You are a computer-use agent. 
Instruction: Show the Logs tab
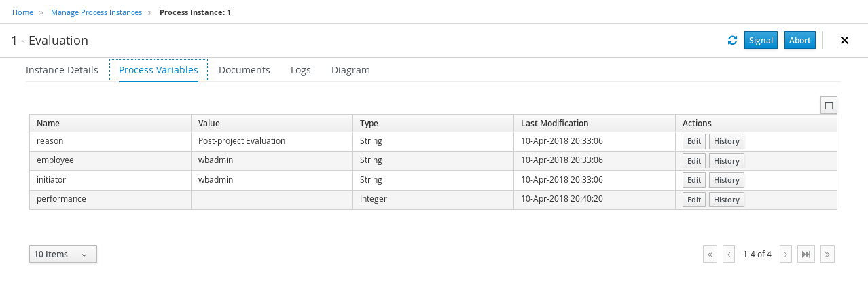pos(301,70)
